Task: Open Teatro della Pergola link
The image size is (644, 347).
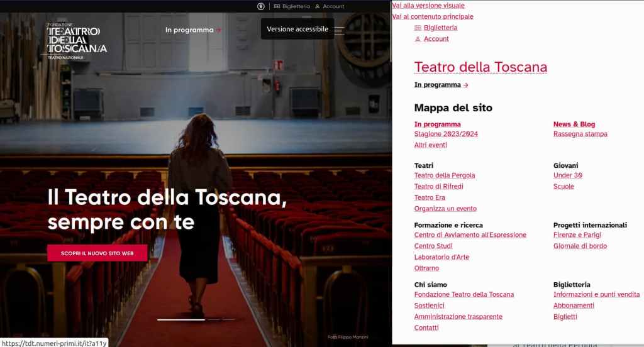Action: (x=445, y=175)
